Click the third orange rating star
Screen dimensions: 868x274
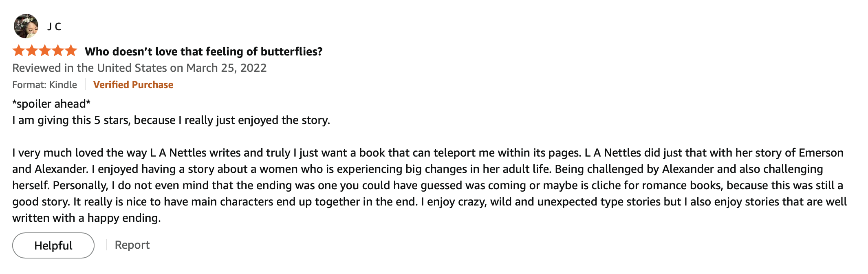45,51
